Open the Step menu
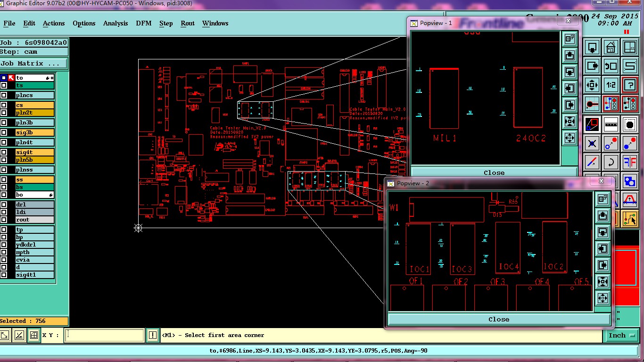644x362 pixels. tap(166, 23)
